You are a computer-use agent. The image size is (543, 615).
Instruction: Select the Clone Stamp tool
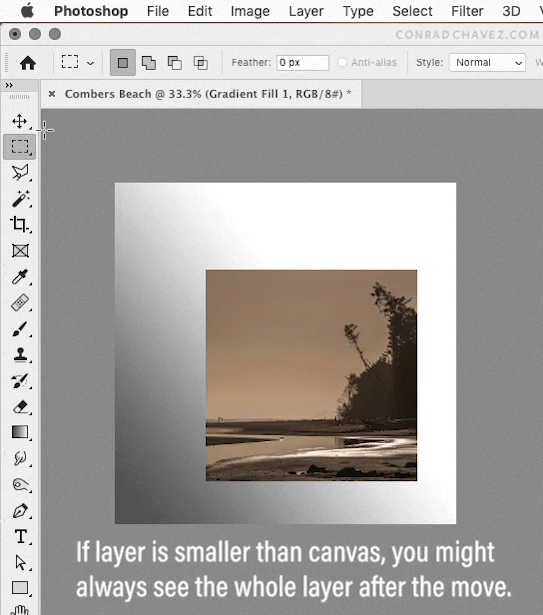coord(20,355)
